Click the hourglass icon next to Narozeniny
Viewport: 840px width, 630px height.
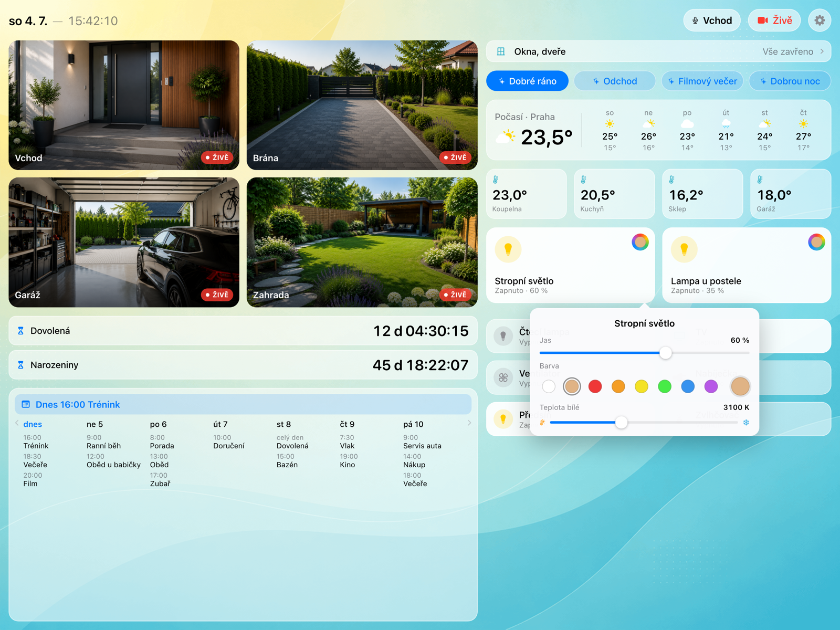point(21,365)
